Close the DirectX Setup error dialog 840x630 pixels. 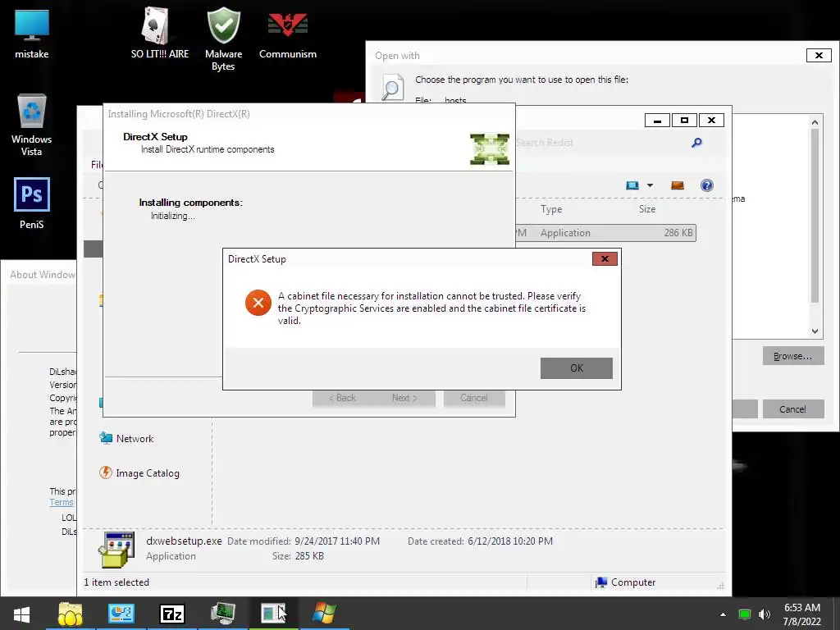[605, 258]
